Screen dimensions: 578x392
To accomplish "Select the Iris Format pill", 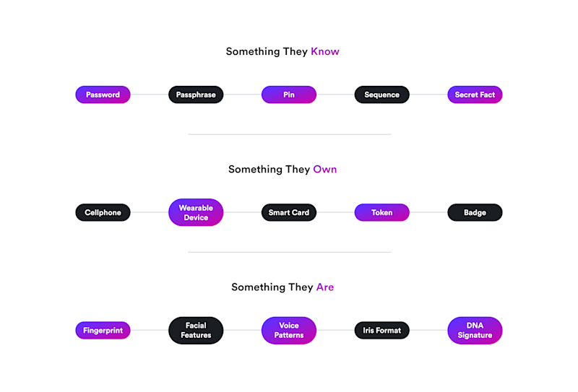I will click(x=381, y=331).
